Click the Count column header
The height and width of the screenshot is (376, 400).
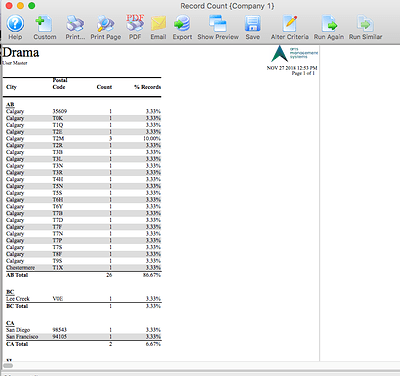(104, 87)
